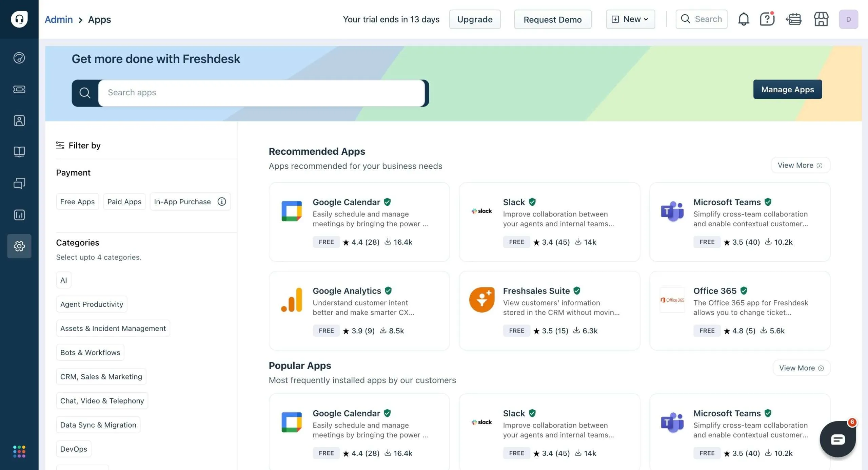Select the Data Sync & Migration category
The width and height of the screenshot is (868, 470).
98,425
